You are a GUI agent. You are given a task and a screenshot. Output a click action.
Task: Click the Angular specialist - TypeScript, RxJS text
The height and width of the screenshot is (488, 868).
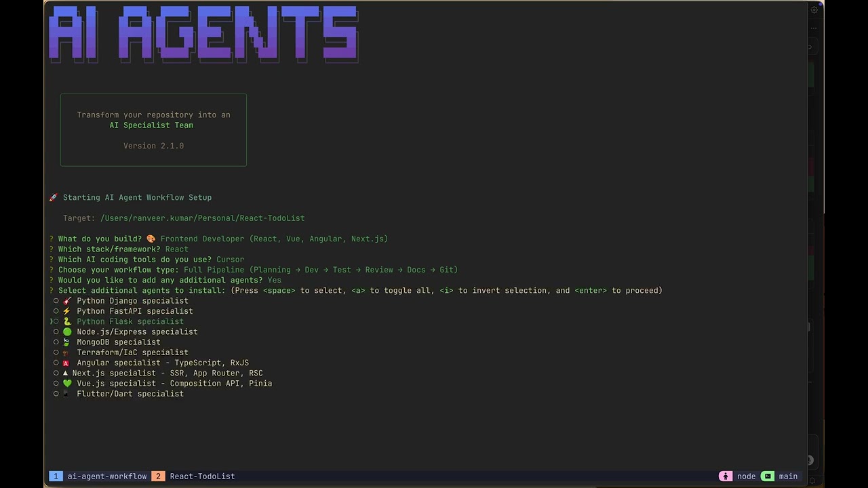click(x=163, y=363)
